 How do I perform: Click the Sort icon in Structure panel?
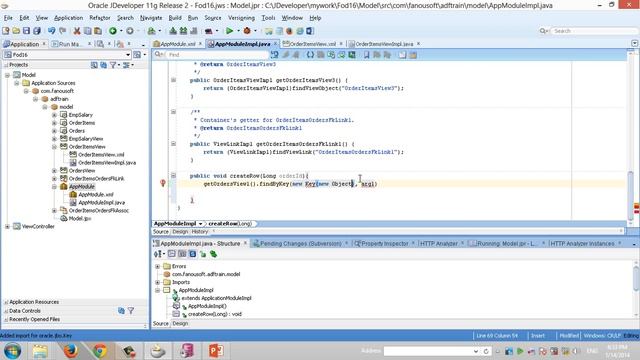pos(159,254)
